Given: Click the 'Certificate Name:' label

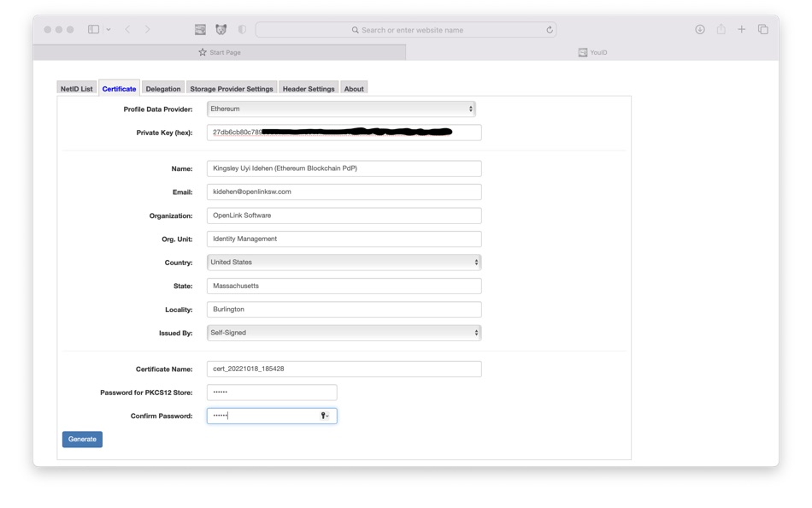Looking at the screenshot, I should [164, 369].
